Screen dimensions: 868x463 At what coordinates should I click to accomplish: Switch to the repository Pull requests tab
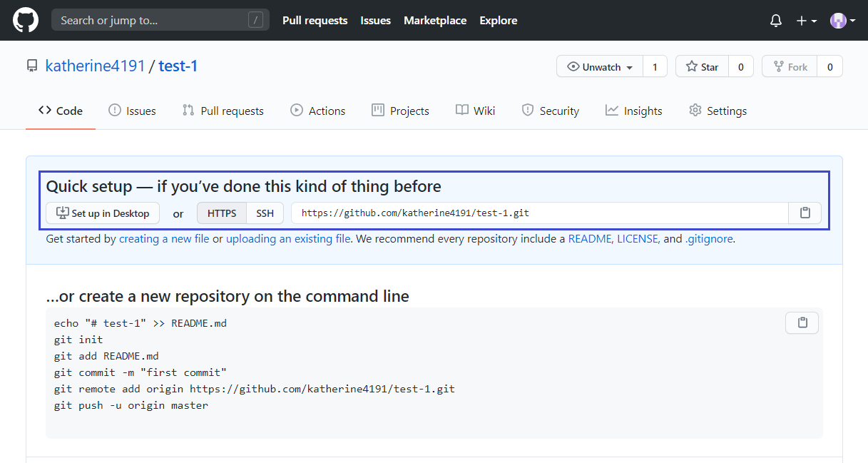click(x=223, y=111)
